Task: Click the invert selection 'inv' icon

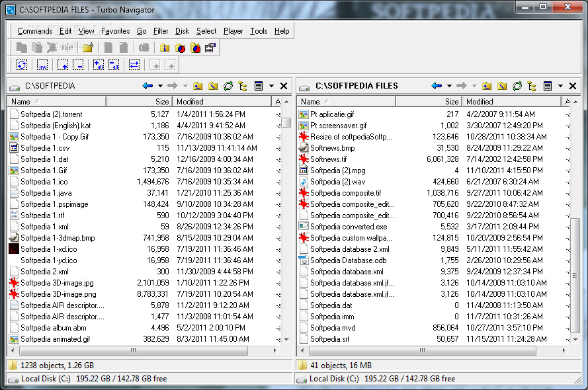Action: point(42,65)
